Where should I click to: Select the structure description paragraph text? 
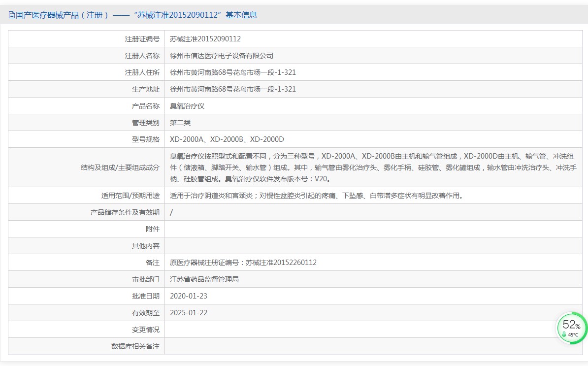pyautogui.click(x=373, y=167)
